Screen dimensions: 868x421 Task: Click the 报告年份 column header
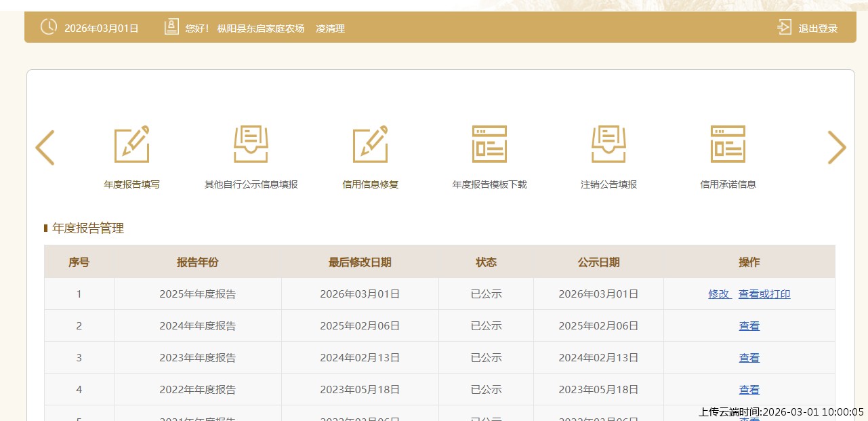tap(197, 262)
